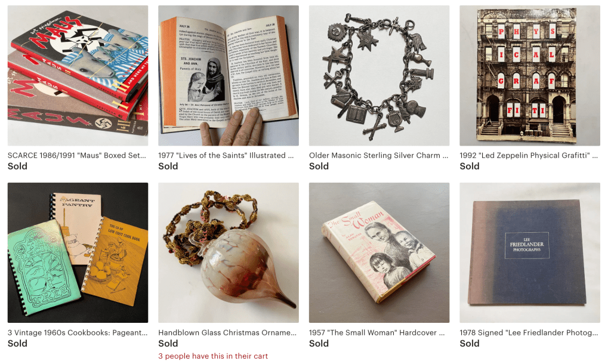611x364 pixels.
Task: Click the Handblown Glass Christmas Ornament title
Action: pyautogui.click(x=227, y=332)
